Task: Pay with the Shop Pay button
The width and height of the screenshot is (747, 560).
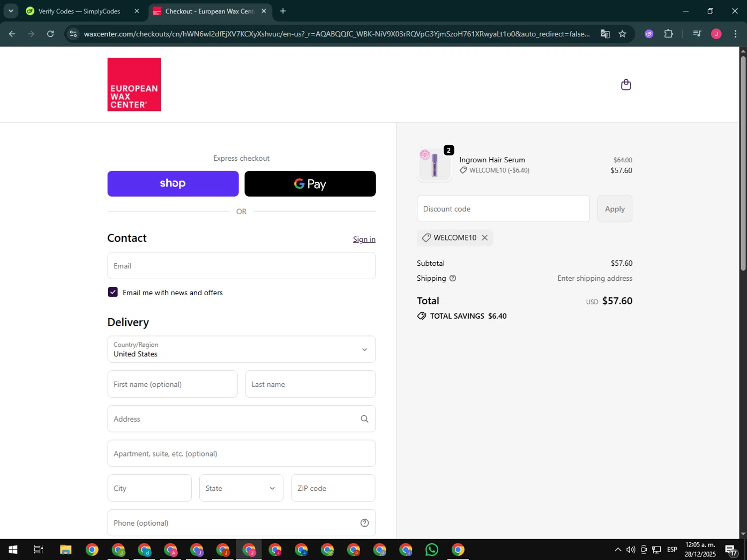Action: pyautogui.click(x=173, y=184)
